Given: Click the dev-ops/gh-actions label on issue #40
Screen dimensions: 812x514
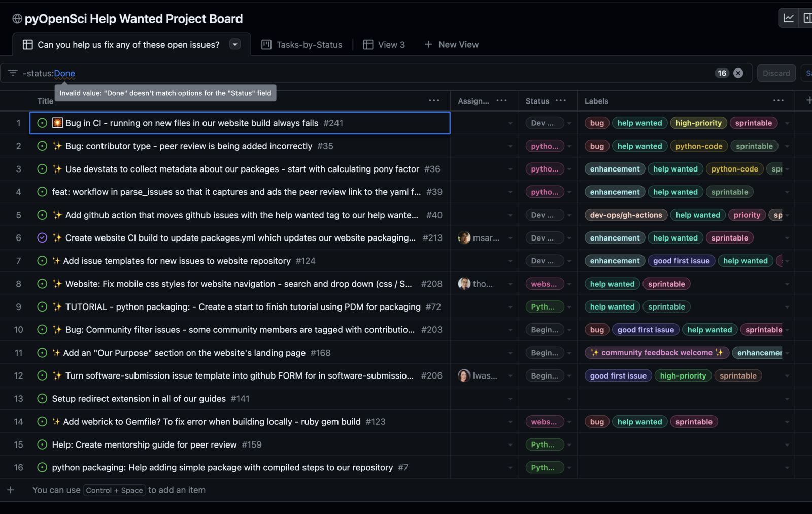Looking at the screenshot, I should pyautogui.click(x=626, y=215).
